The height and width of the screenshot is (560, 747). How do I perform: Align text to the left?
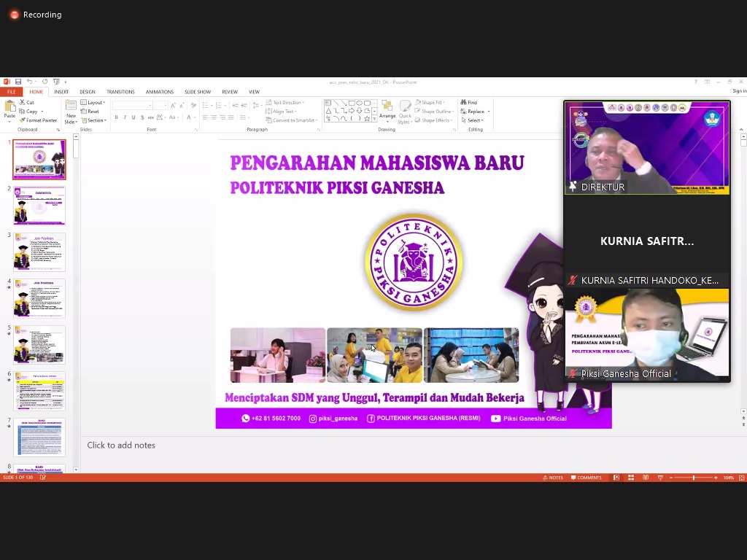click(205, 117)
